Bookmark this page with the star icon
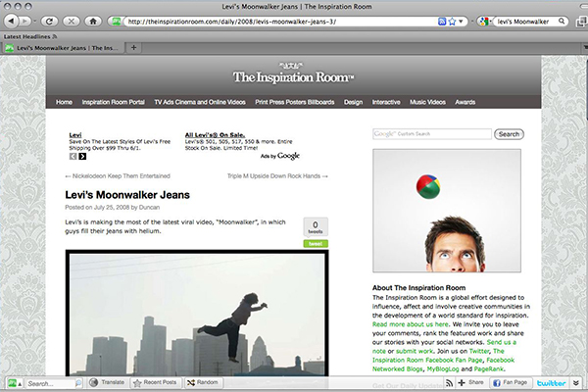Image resolution: width=588 pixels, height=392 pixels. [452, 22]
